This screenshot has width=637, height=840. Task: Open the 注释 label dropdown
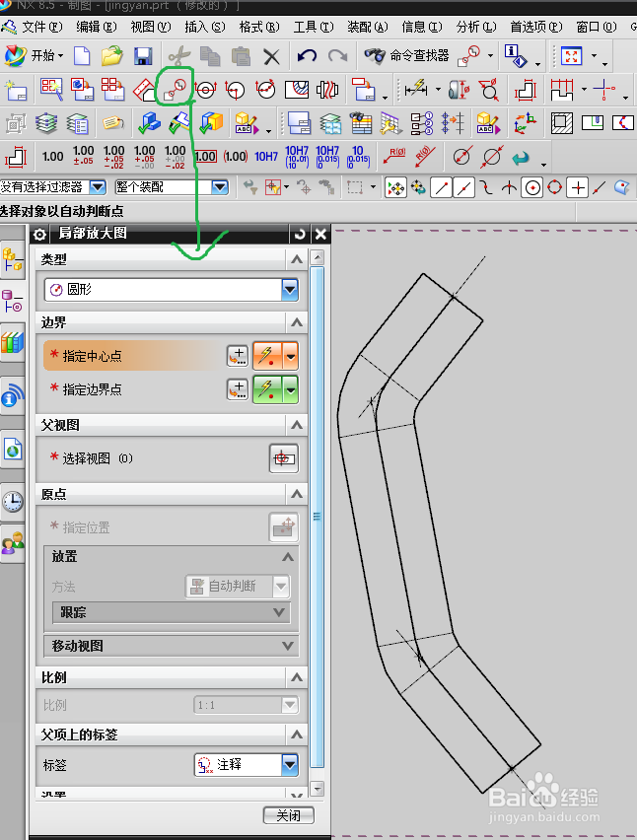289,764
